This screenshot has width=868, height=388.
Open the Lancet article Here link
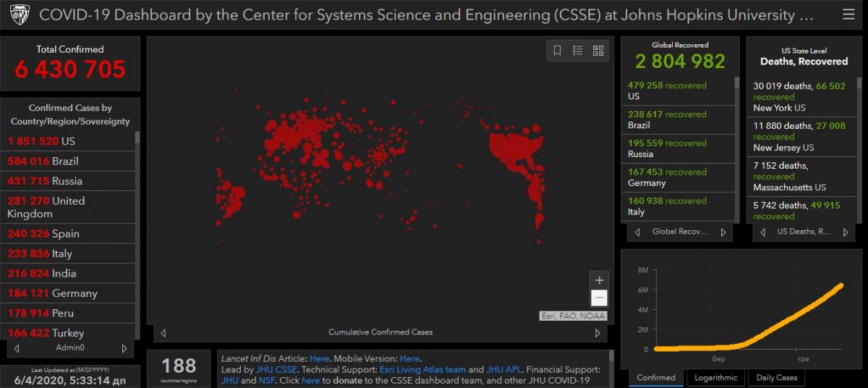[x=319, y=358]
